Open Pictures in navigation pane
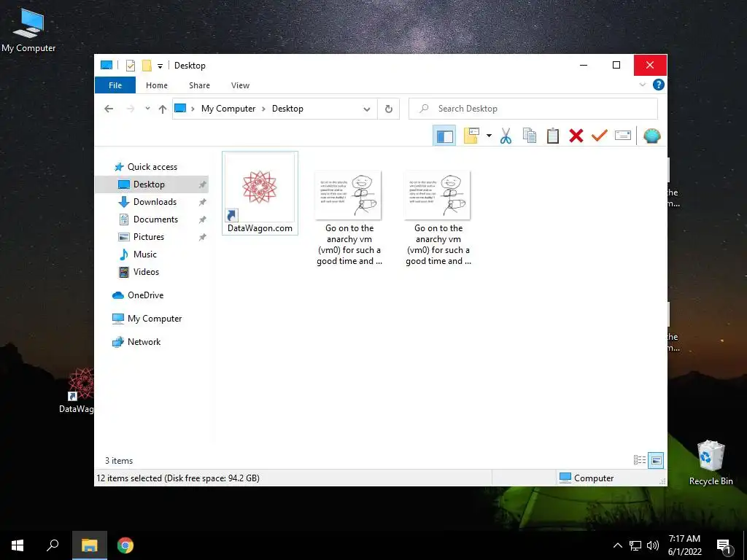The height and width of the screenshot is (560, 747). [x=148, y=237]
